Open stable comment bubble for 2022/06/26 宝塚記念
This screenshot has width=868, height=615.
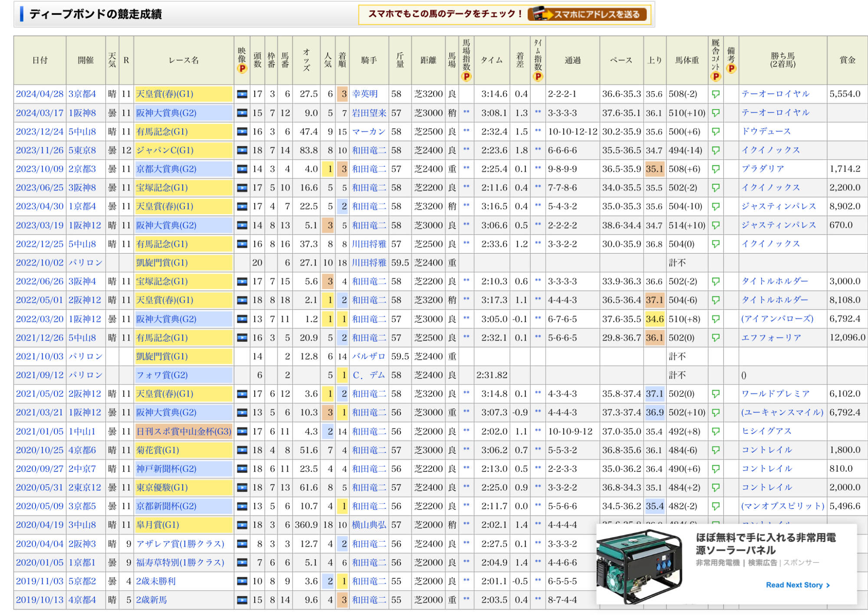716,281
